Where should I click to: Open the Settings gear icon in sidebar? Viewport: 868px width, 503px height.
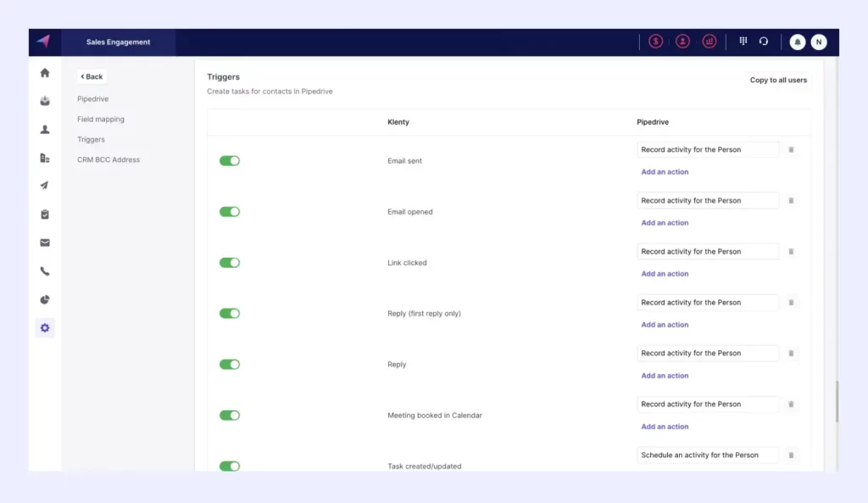click(45, 328)
